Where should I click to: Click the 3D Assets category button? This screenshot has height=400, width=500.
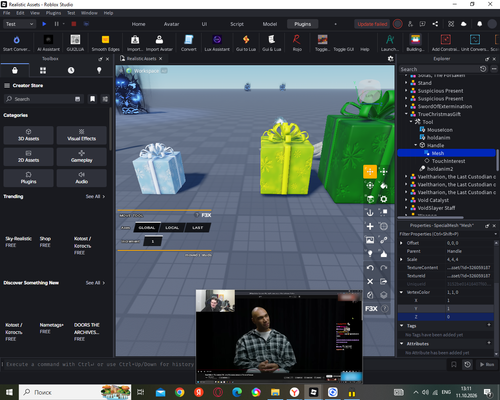(28, 135)
